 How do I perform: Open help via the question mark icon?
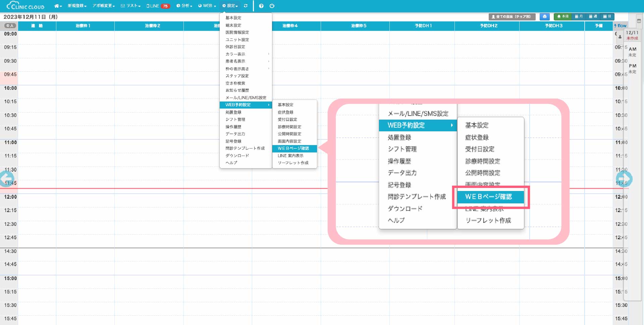261,6
